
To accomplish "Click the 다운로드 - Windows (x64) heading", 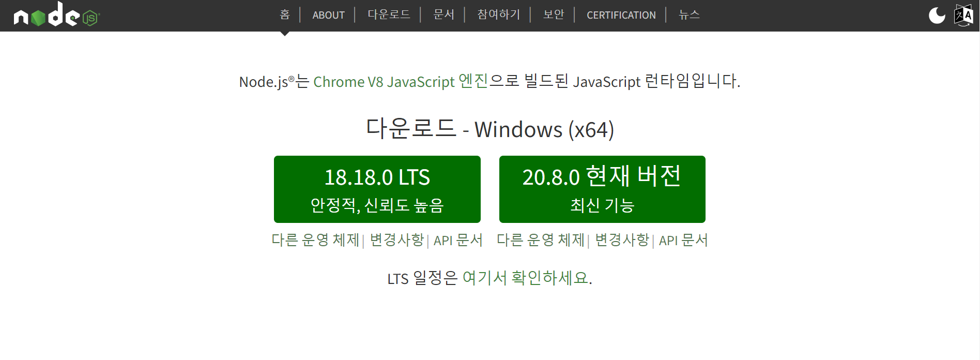I will pos(490,129).
